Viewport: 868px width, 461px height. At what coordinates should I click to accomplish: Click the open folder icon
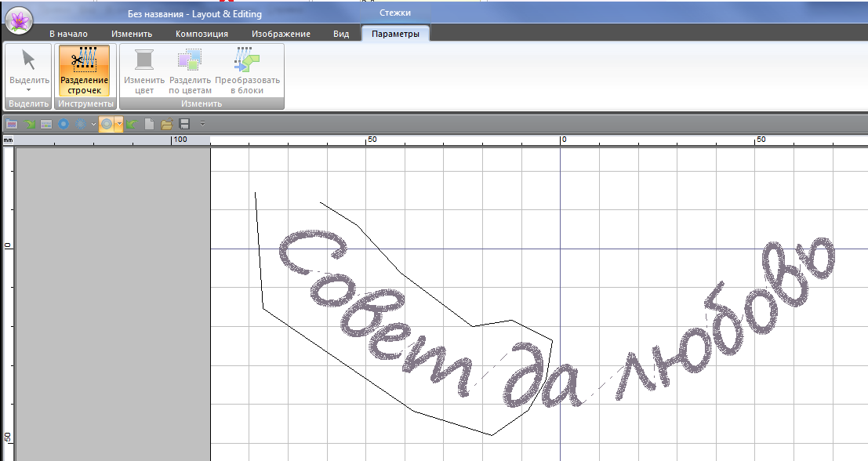(166, 124)
